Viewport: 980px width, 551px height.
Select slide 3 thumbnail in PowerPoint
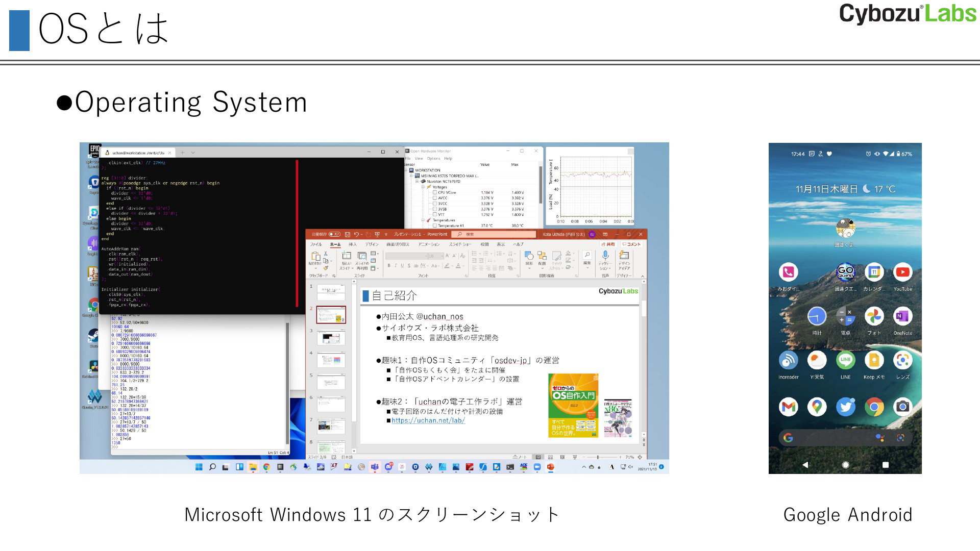pyautogui.click(x=331, y=338)
